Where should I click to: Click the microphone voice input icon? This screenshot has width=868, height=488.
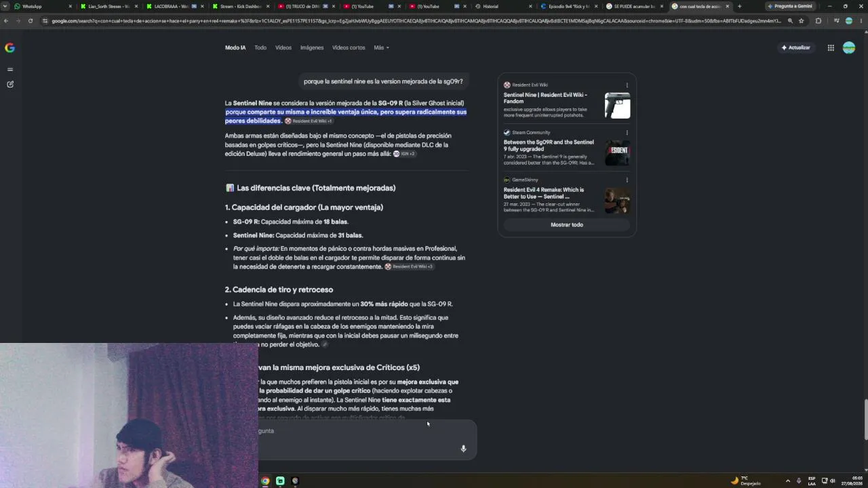pos(463,448)
